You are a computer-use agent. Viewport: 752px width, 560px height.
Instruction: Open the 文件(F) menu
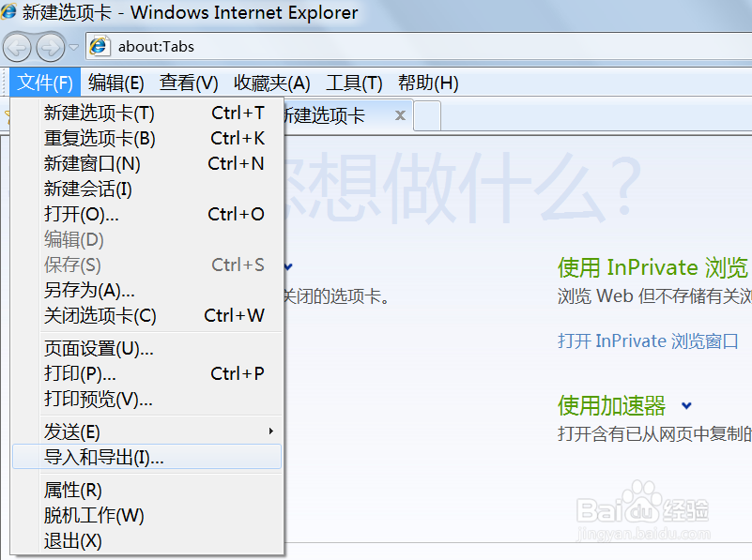tap(45, 83)
